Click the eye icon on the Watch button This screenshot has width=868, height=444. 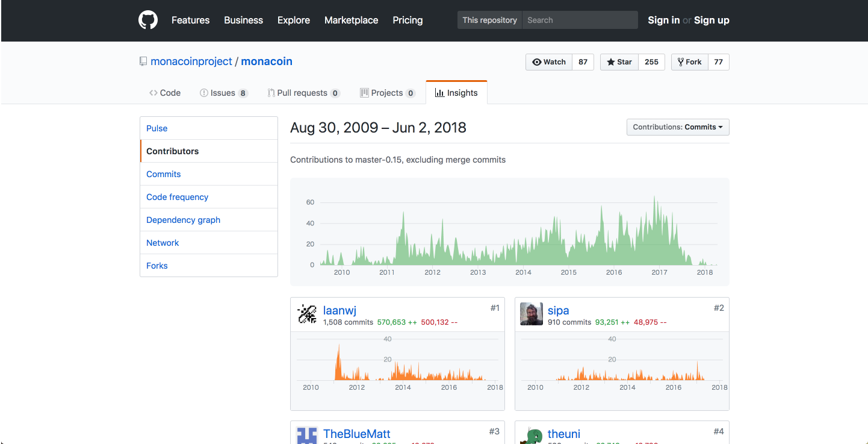tap(538, 61)
